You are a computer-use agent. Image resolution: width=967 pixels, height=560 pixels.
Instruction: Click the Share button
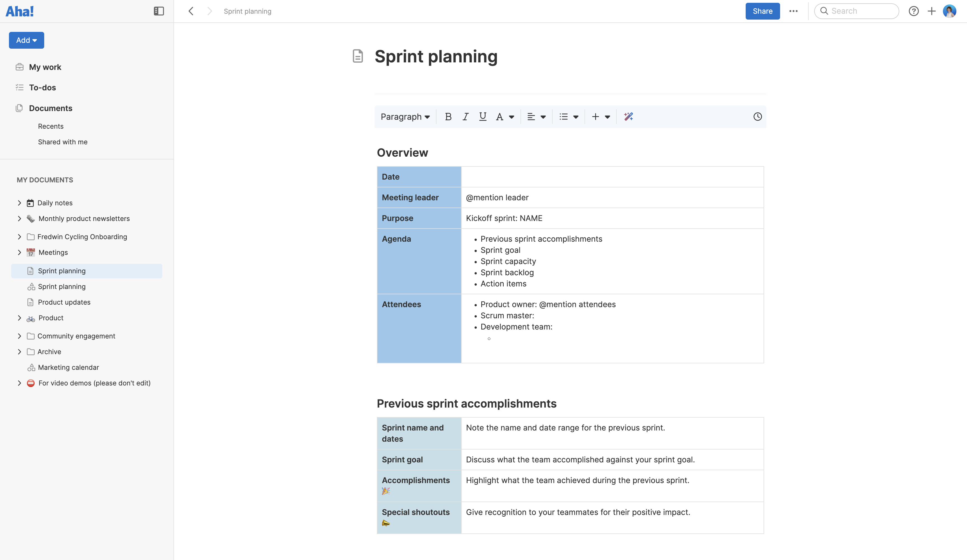pos(762,11)
